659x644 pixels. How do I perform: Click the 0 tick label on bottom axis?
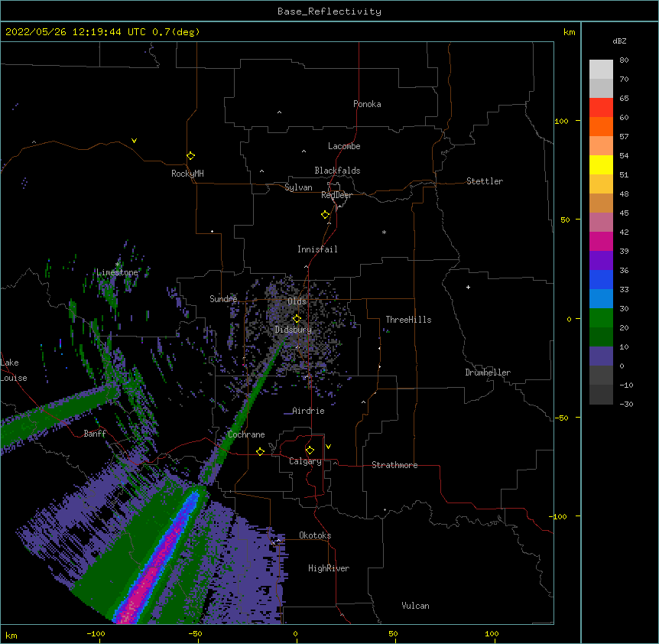click(295, 633)
